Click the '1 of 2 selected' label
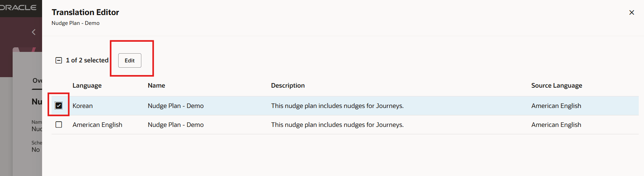The image size is (644, 176). [x=87, y=60]
